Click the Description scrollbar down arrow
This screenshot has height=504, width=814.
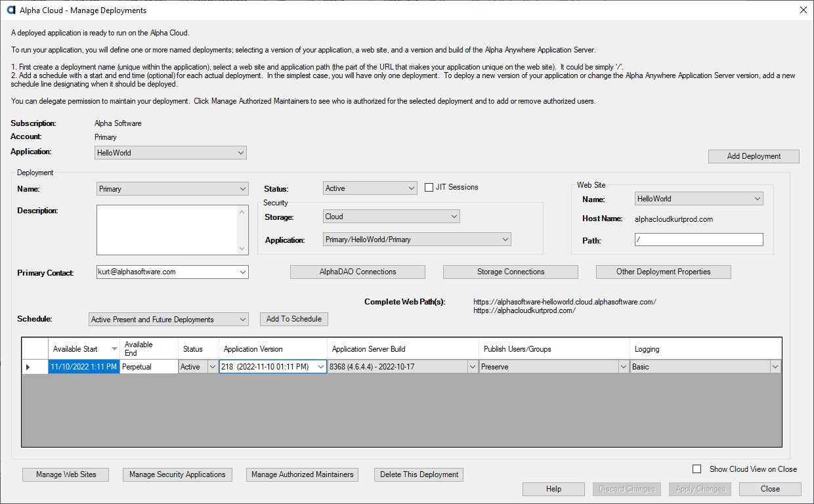coord(243,249)
